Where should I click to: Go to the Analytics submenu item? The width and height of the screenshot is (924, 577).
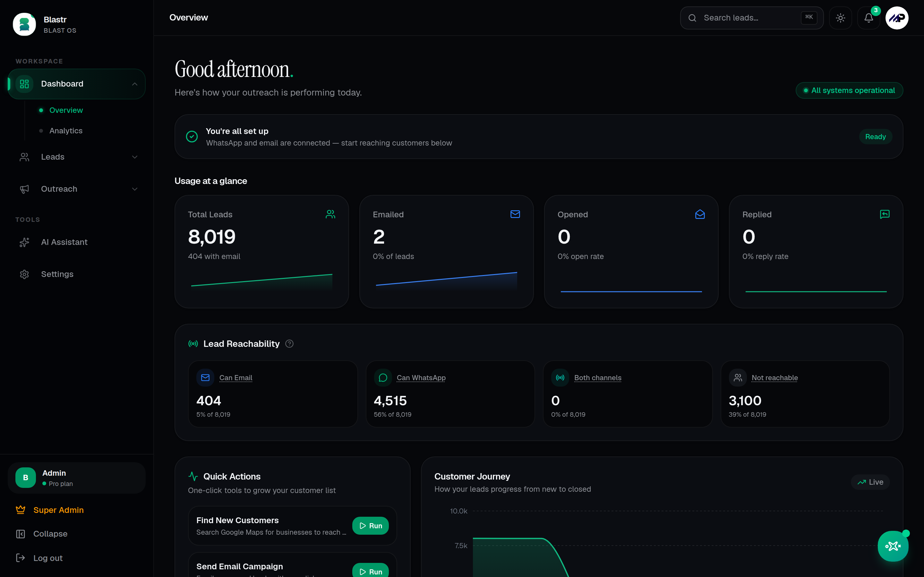66,130
